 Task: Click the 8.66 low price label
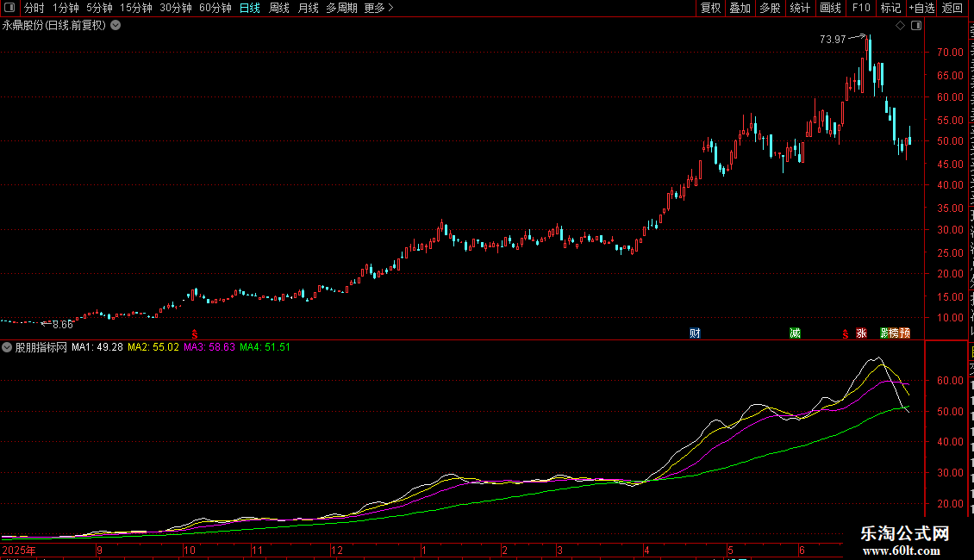pyautogui.click(x=63, y=324)
